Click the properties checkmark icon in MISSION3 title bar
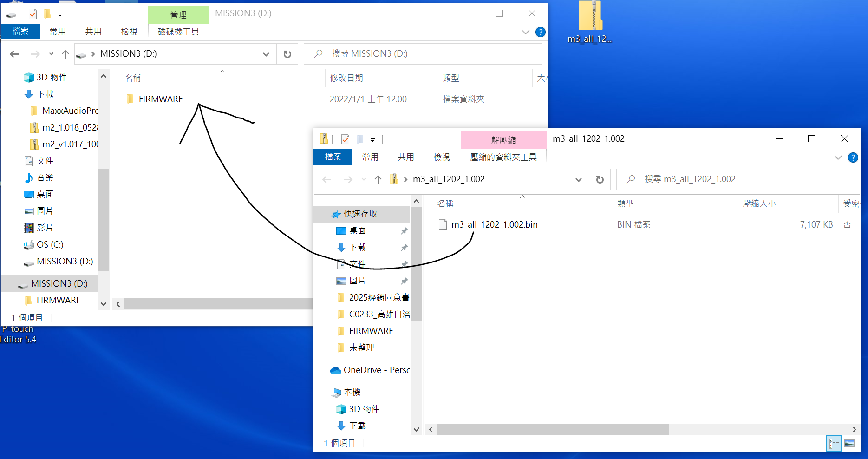Screen dimensions: 868x459 [x=33, y=14]
